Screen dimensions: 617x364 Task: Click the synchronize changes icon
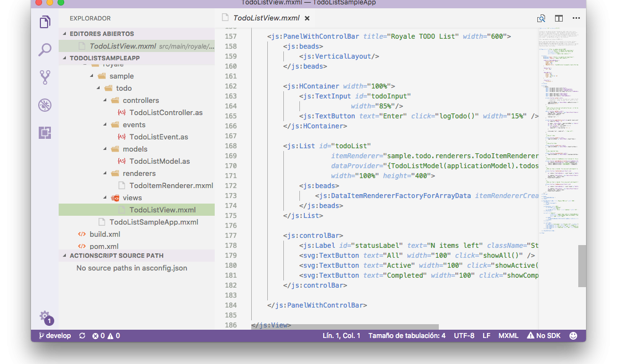pyautogui.click(x=82, y=336)
